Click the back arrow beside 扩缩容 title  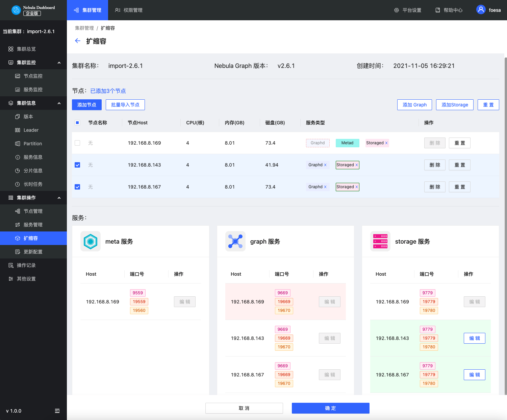(x=78, y=41)
